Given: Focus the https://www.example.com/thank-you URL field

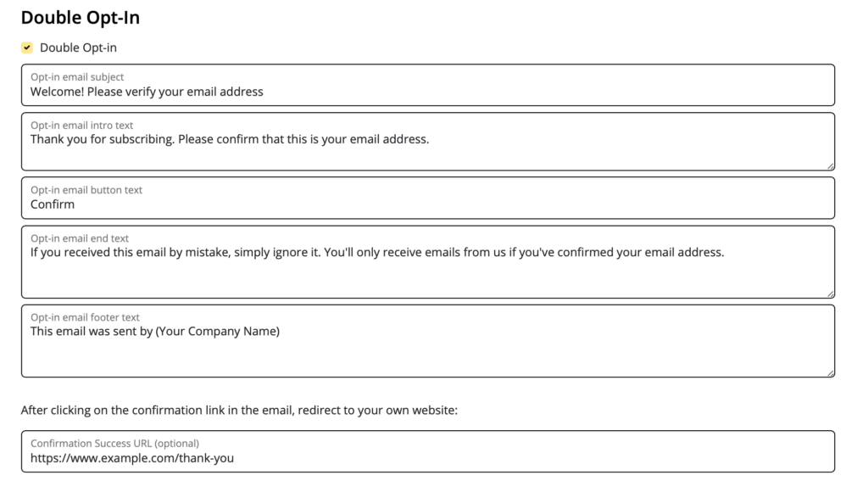Looking at the screenshot, I should point(428,451).
